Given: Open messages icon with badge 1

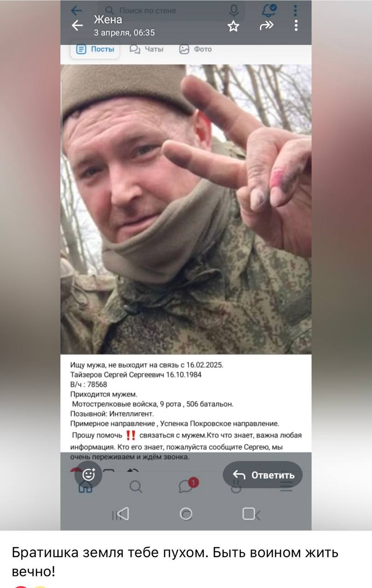Looking at the screenshot, I should point(187,485).
